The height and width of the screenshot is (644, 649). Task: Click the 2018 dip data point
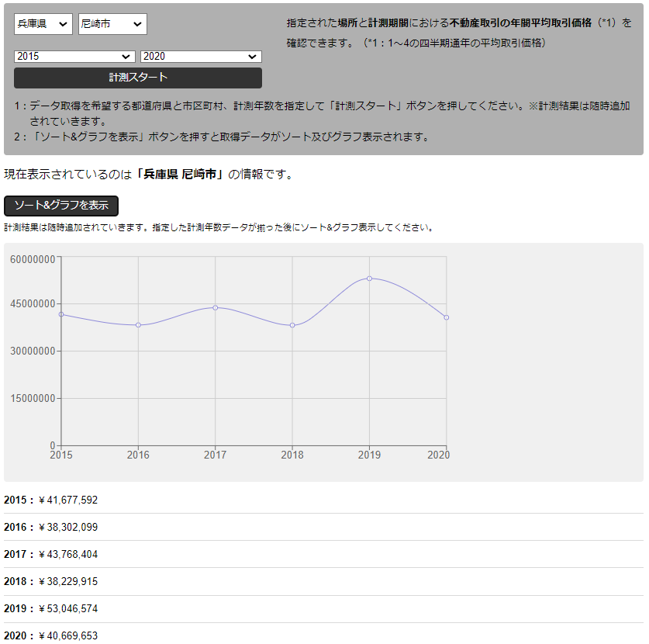(x=293, y=325)
